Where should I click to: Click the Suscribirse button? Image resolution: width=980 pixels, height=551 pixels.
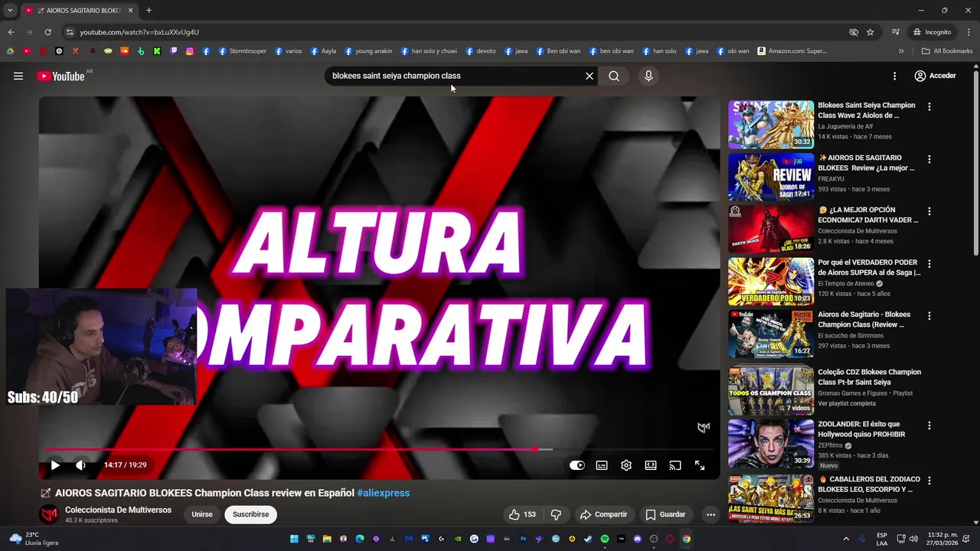point(250,514)
